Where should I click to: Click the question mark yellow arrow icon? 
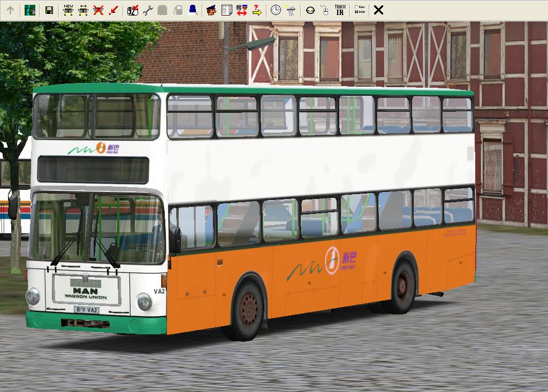[x=257, y=10]
